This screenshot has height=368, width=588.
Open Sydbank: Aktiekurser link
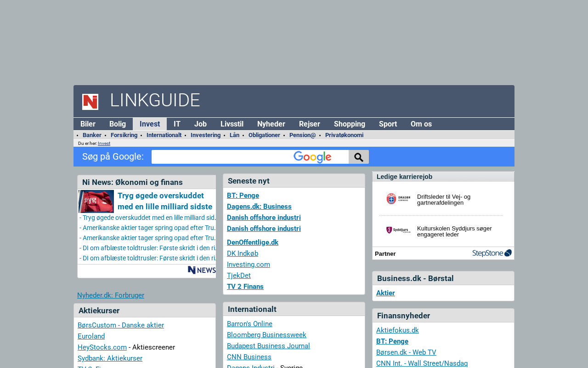[110, 358]
